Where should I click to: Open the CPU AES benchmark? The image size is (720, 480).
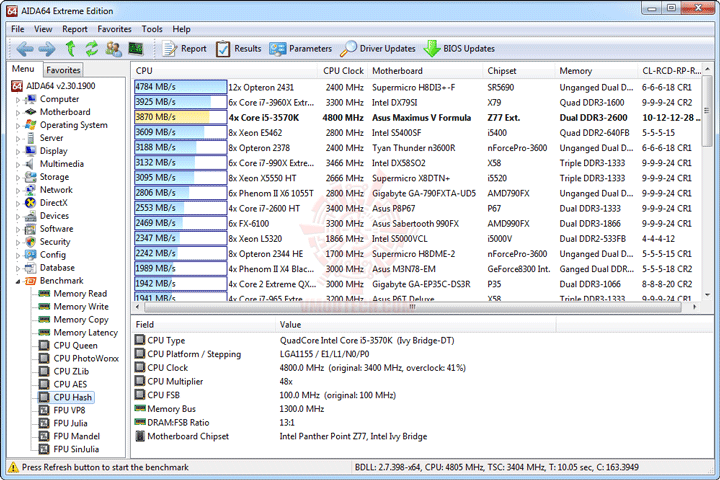[70, 384]
